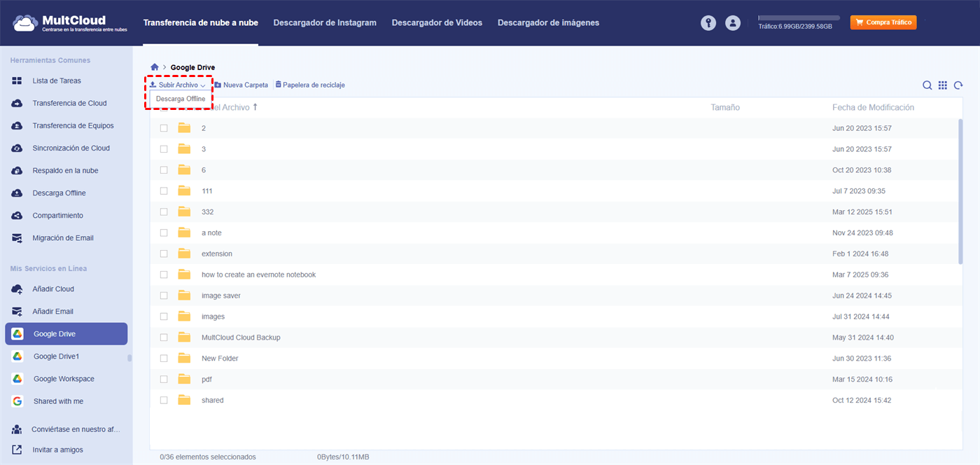Screen dimensions: 980x465
Task: Sort by Tamaño column header
Action: click(x=725, y=107)
